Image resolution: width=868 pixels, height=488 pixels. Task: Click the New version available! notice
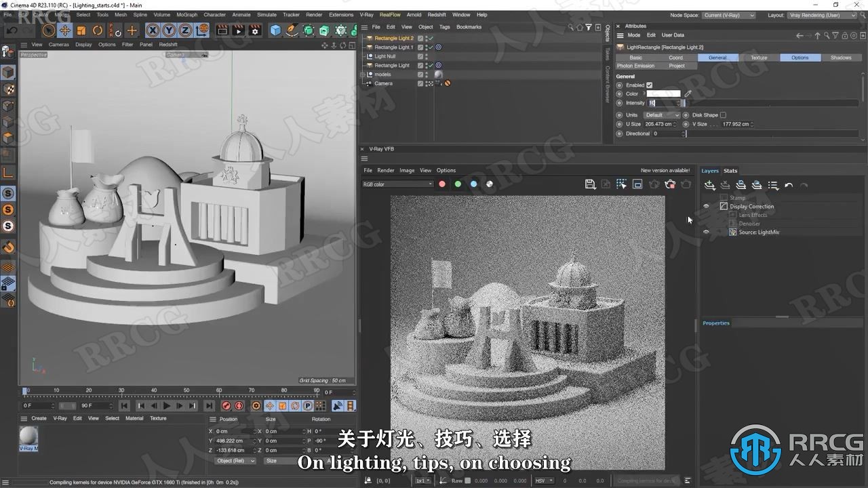point(665,171)
